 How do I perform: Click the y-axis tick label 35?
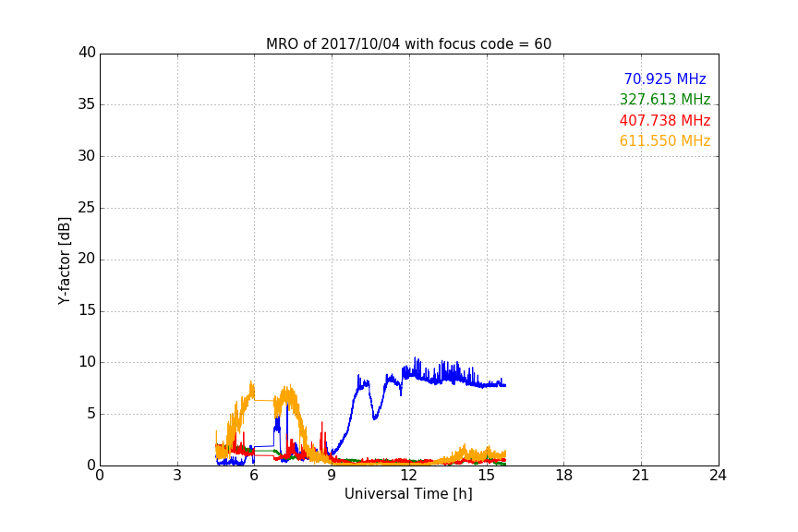(87, 104)
